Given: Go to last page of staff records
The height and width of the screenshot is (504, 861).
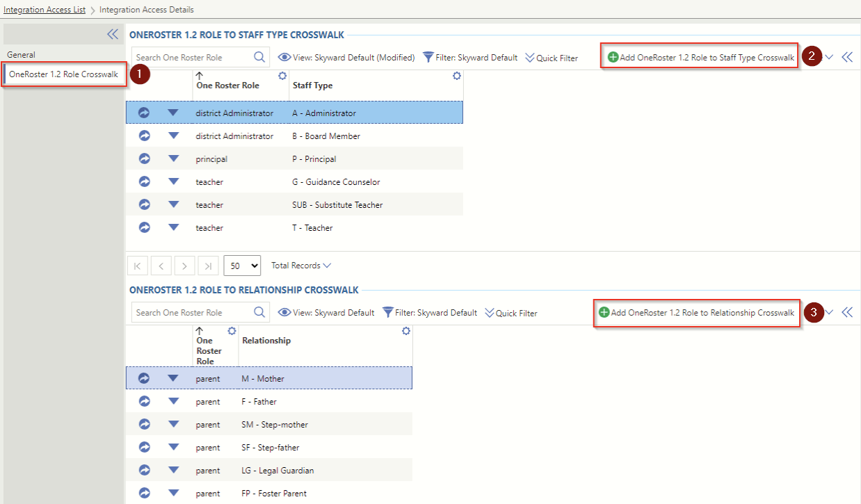Looking at the screenshot, I should pos(209,266).
